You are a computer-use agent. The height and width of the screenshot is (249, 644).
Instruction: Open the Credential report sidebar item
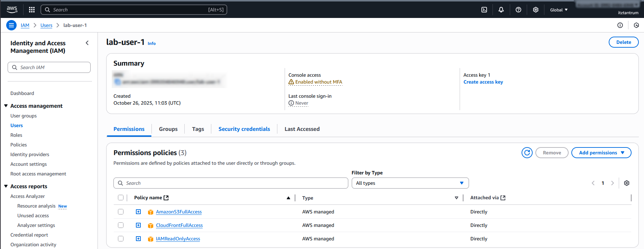(29, 235)
